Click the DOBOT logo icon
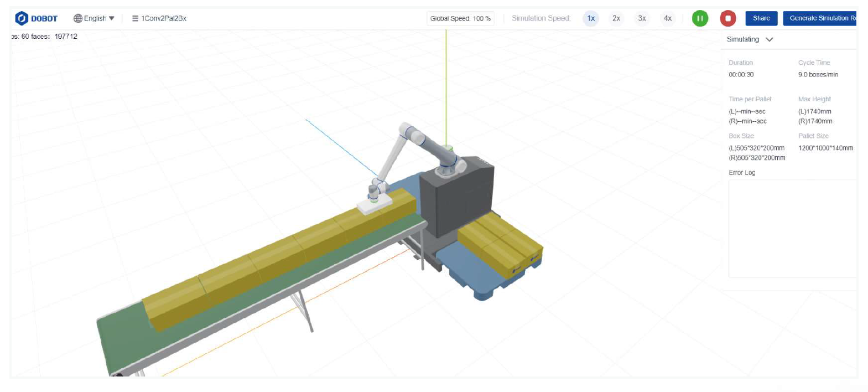This screenshot has height=392, width=868. coord(22,18)
